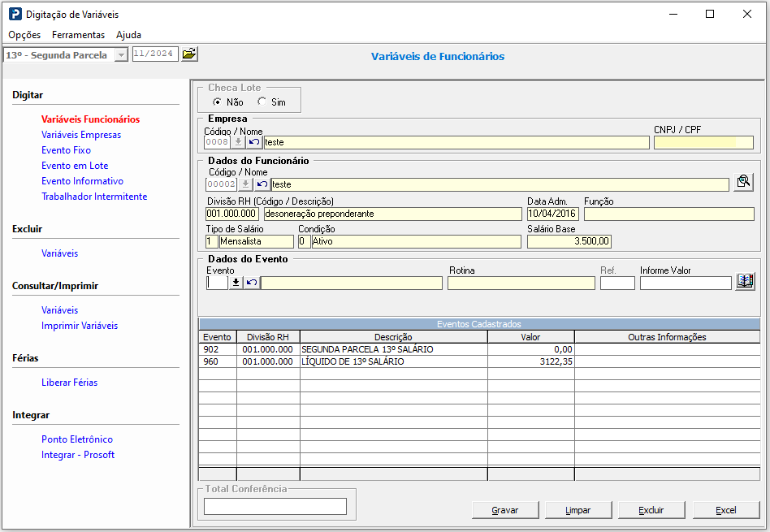Click the undo arrow next to the Evento field
This screenshot has width=770, height=532.
[x=252, y=283]
